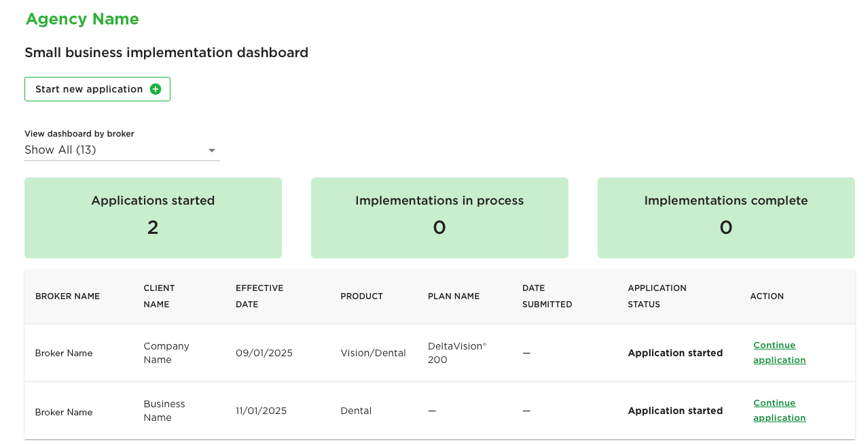
Task: Click the Application Status column header
Action: tap(657, 296)
